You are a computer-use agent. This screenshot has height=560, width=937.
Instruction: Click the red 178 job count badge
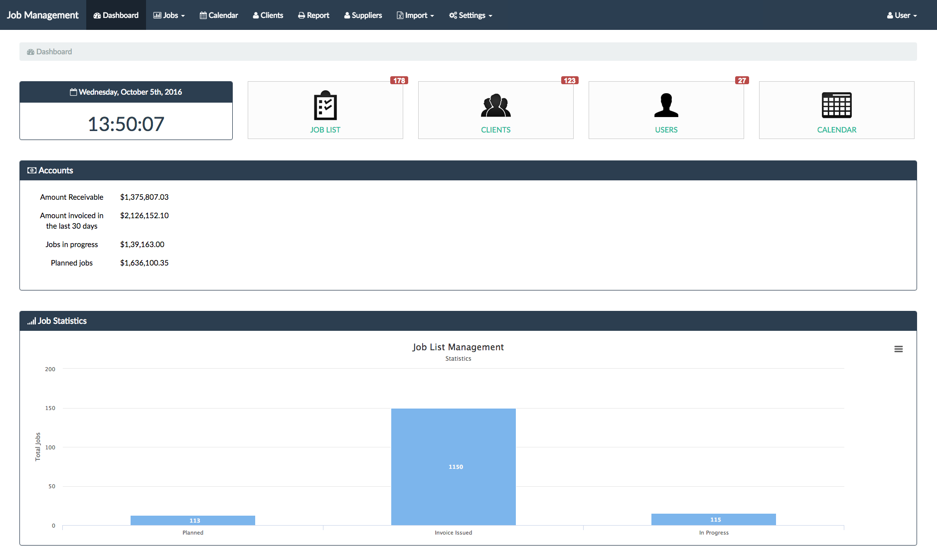coord(399,81)
